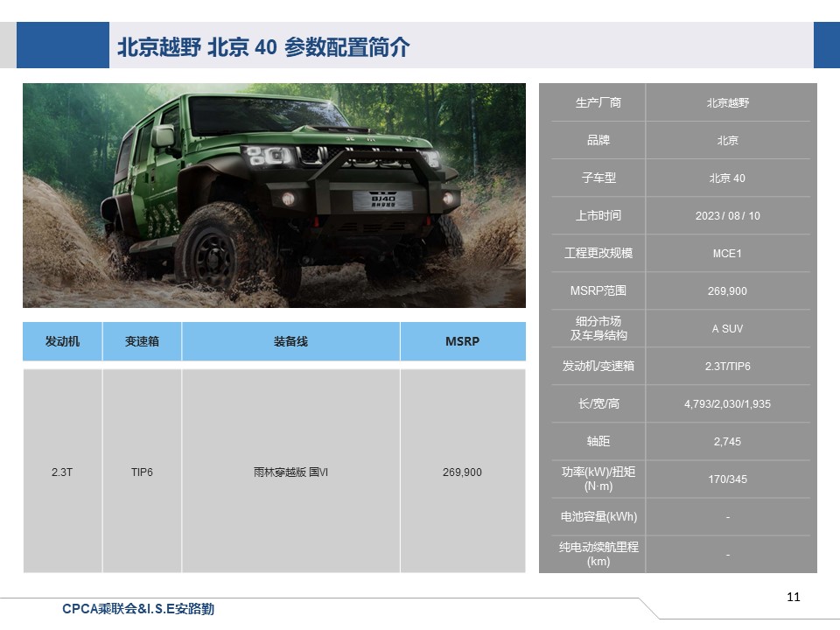The image size is (840, 630).
Task: Click the 装备线 column header
Action: tap(290, 341)
